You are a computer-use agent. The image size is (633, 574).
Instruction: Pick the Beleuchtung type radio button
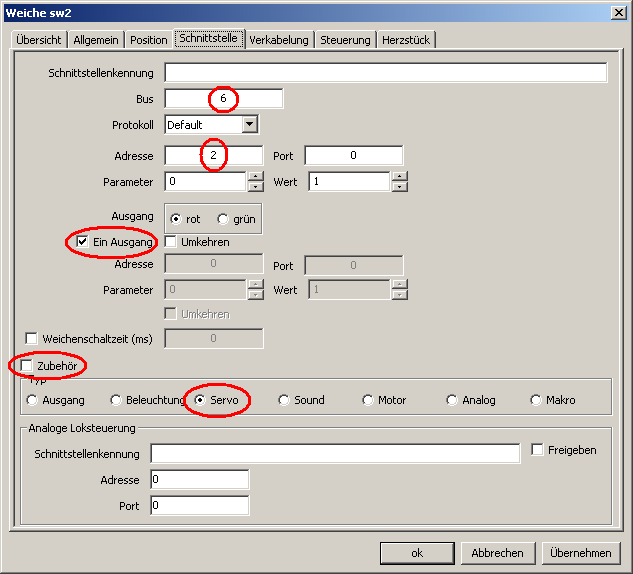[116, 400]
